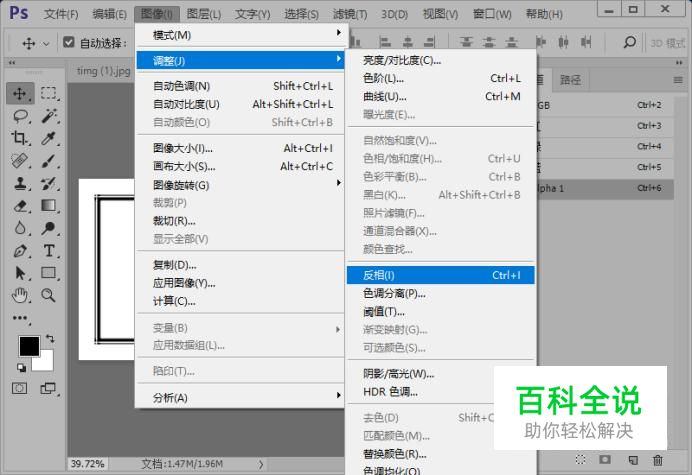Collapse right panels double arrow
This screenshot has height=475, width=692.
(x=680, y=62)
